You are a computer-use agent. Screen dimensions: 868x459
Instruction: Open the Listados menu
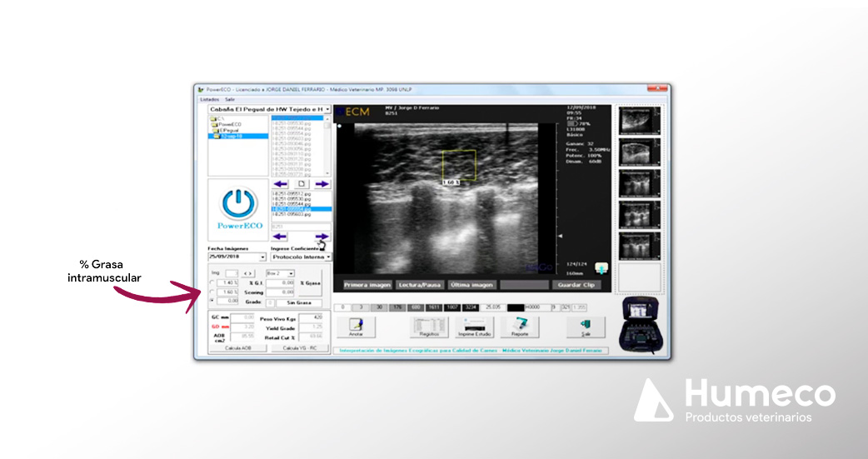pos(210,100)
